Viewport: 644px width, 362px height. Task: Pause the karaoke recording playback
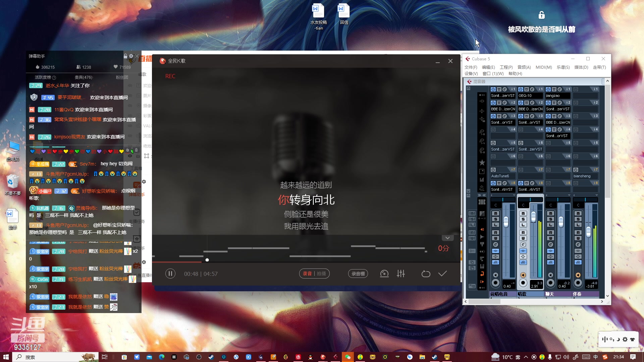click(170, 274)
